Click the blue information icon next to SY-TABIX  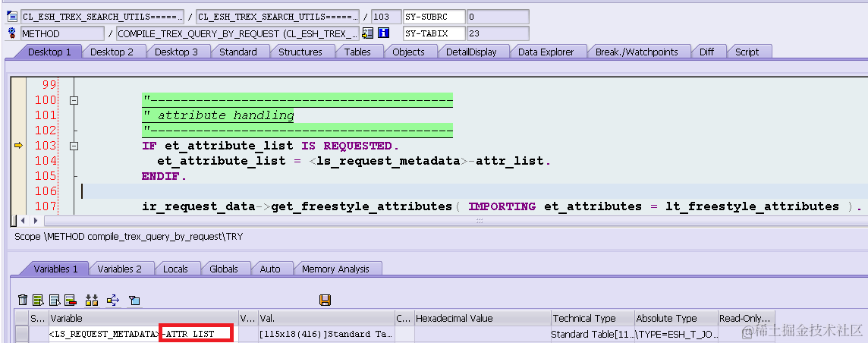(384, 33)
